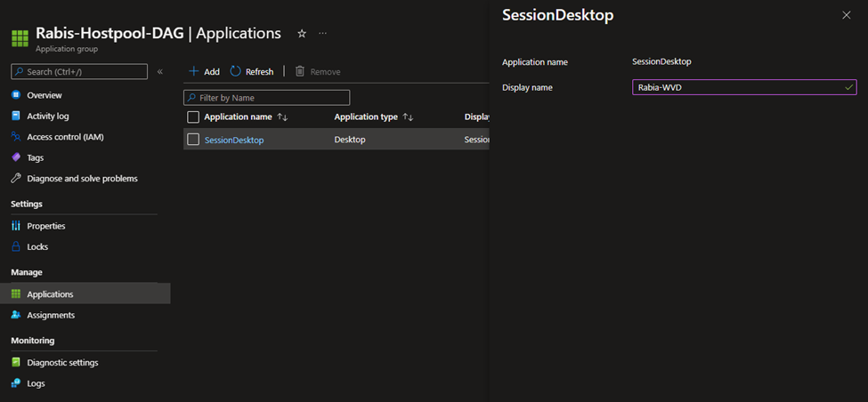
Task: Click the Diagnostic settings icon
Action: tap(16, 363)
